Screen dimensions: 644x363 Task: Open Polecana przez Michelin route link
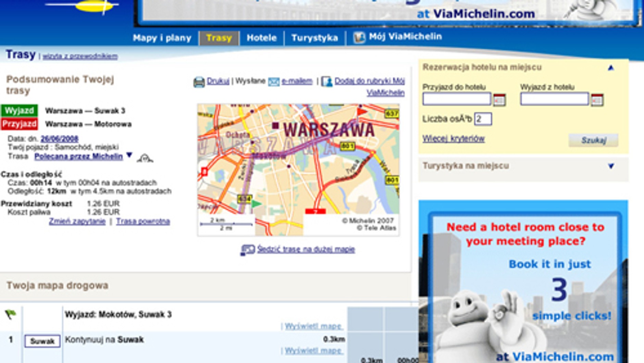pos(78,157)
